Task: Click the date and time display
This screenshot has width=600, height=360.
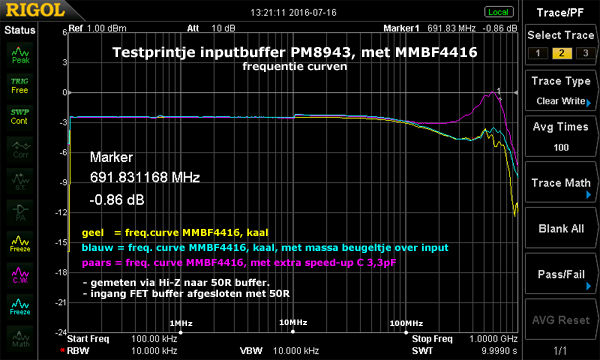Action: pos(293,13)
